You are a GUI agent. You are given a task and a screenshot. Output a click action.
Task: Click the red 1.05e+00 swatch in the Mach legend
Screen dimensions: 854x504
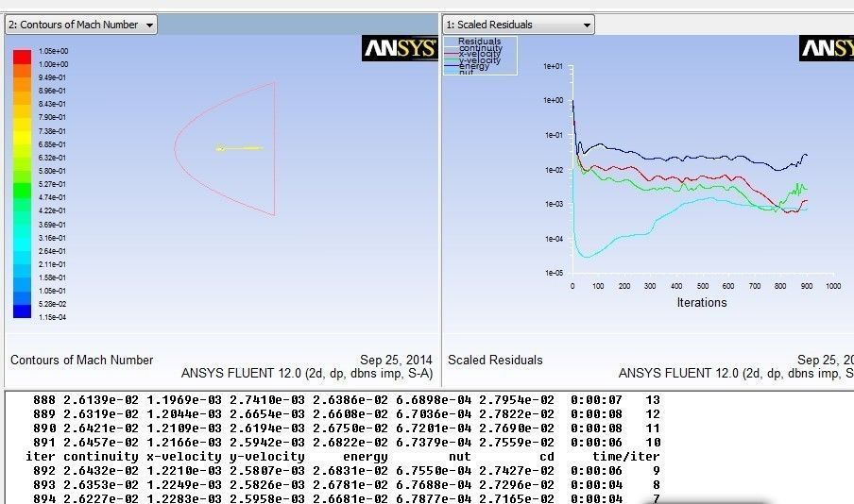pyautogui.click(x=23, y=57)
